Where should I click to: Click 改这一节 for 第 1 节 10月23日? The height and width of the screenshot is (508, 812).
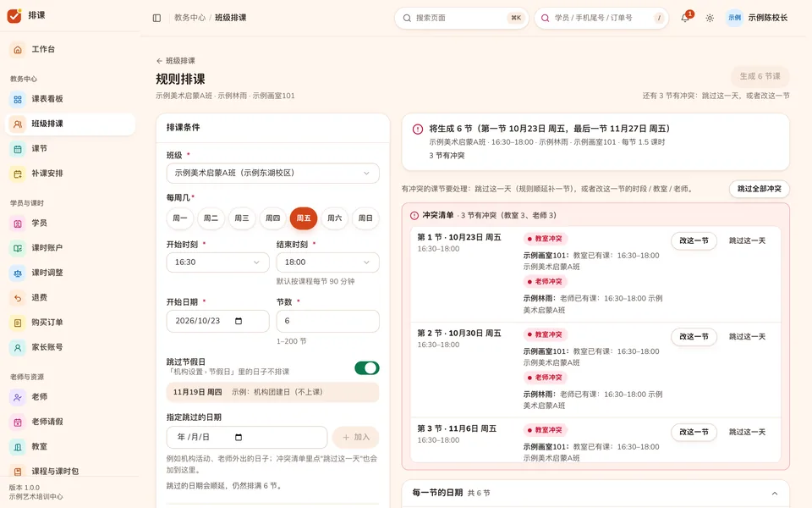[694, 241]
